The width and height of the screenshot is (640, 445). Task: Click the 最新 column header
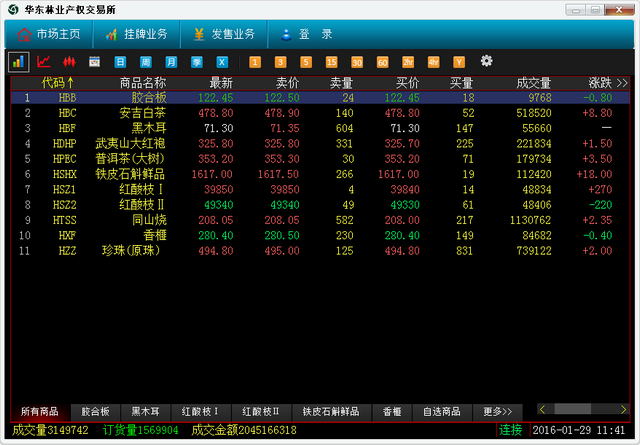(x=221, y=83)
